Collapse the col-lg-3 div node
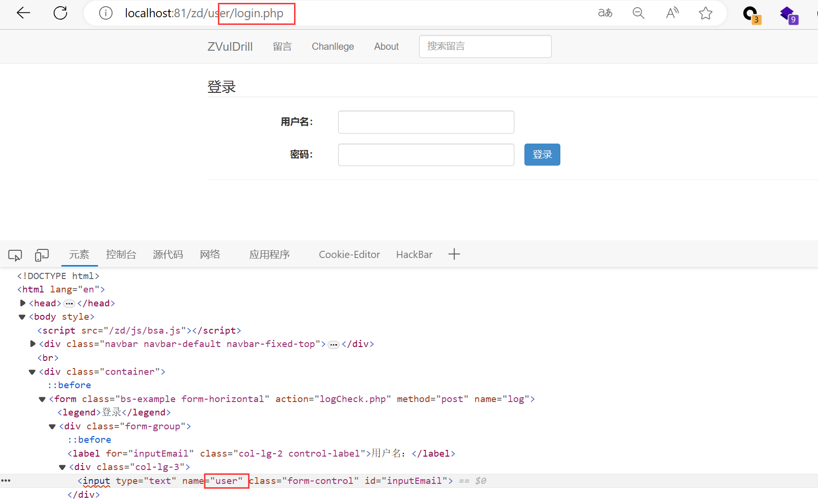The height and width of the screenshot is (504, 818). point(62,467)
